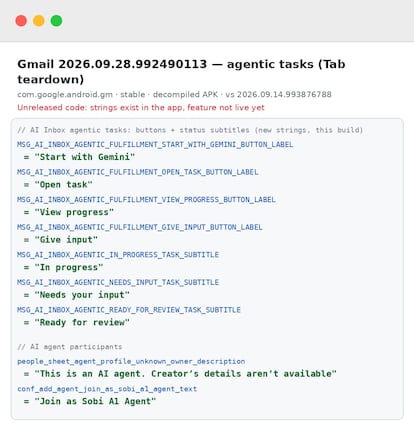Viewport: 414px width, 425px height.
Task: Click the GIVE_INPUT_BUTTON_LABEL key
Action: coord(140,227)
